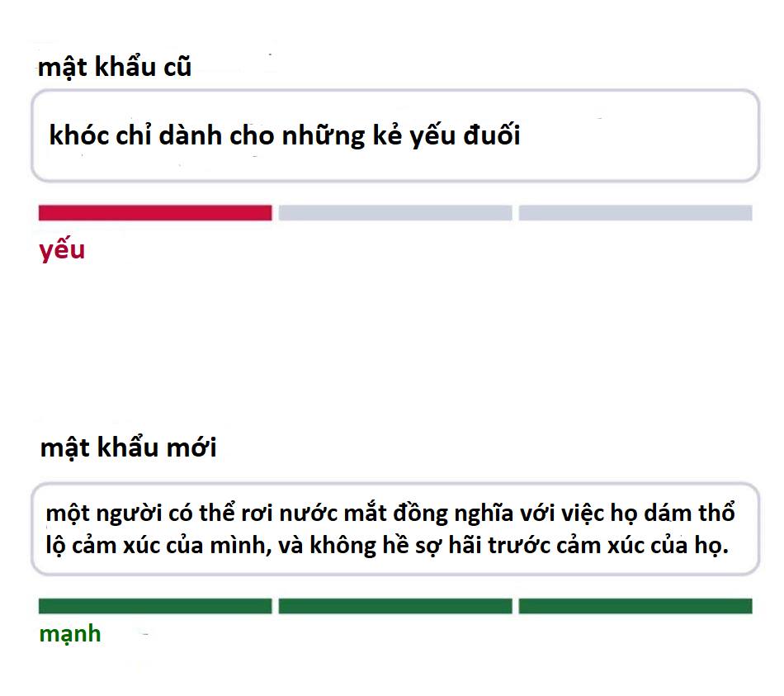The image size is (784, 696).
Task: Click the last green strength segment
Action: pos(635,606)
